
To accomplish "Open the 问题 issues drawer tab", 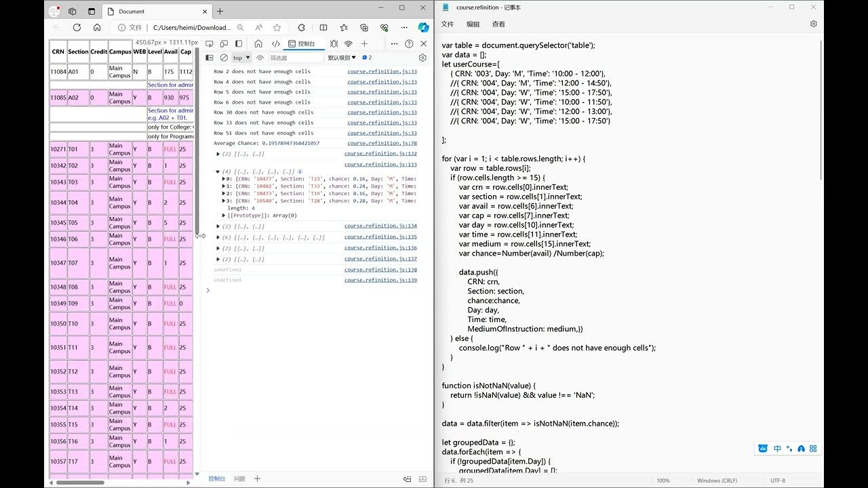I will click(x=239, y=479).
